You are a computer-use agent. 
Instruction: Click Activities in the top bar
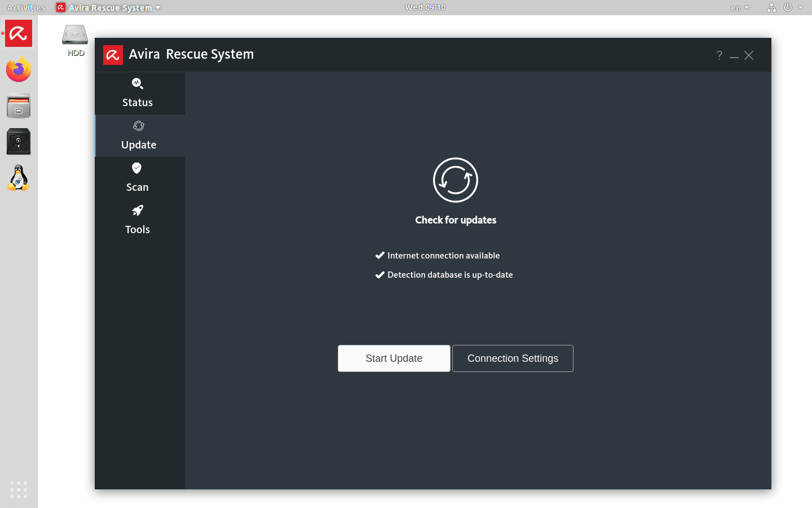(x=26, y=7)
